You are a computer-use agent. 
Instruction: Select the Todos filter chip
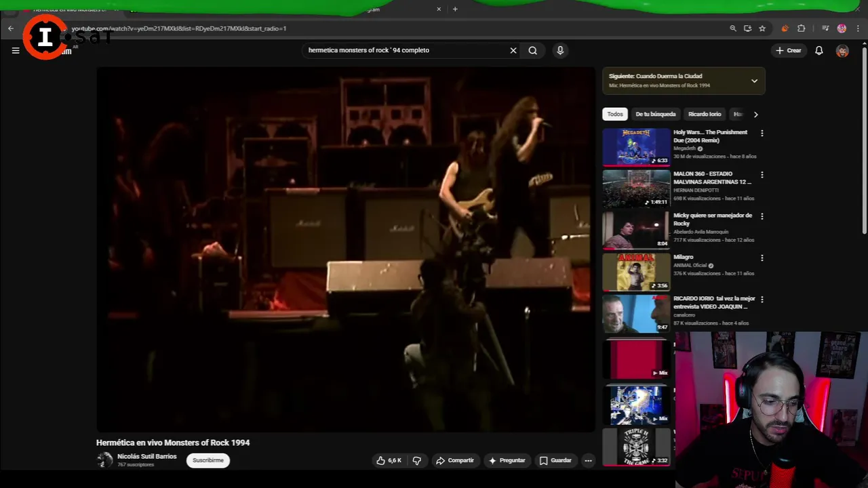(x=615, y=114)
